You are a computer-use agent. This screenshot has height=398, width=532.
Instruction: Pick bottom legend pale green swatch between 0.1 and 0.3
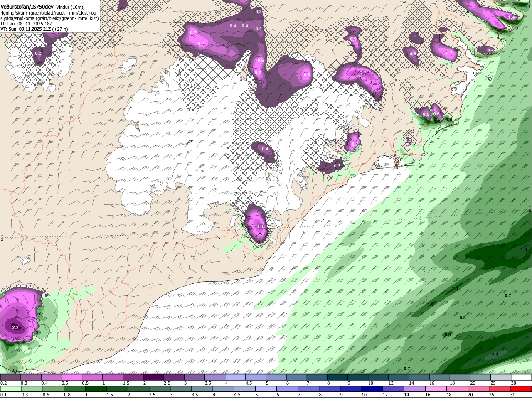[10, 389]
